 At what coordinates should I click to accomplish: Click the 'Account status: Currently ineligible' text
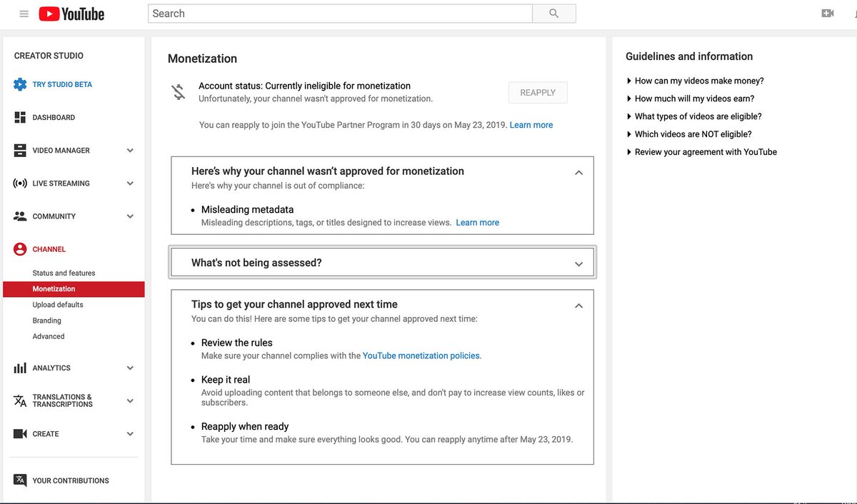(305, 86)
